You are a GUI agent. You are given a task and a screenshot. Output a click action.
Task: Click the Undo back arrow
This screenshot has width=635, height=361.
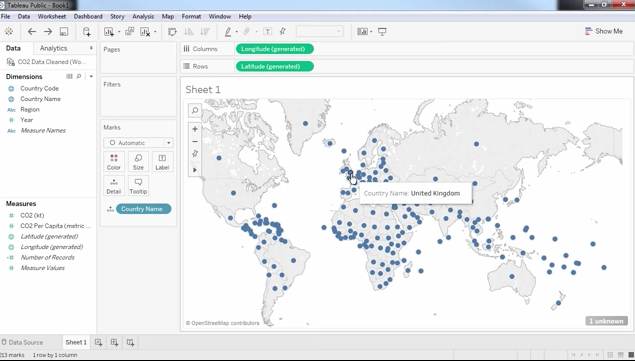tap(32, 32)
